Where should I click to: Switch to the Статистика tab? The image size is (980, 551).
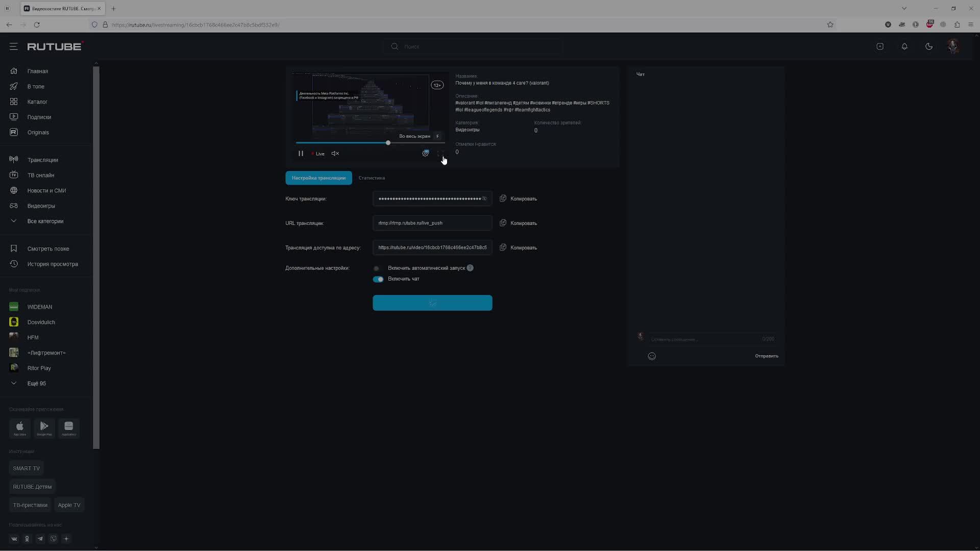[x=372, y=178]
